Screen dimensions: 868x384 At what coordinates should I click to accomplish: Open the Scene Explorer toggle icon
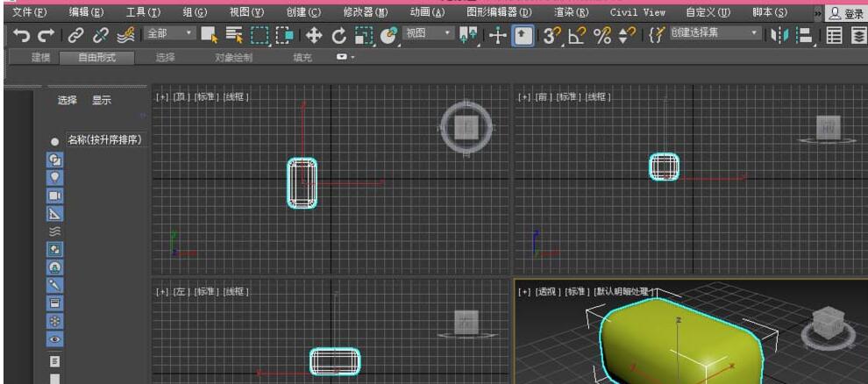(834, 36)
